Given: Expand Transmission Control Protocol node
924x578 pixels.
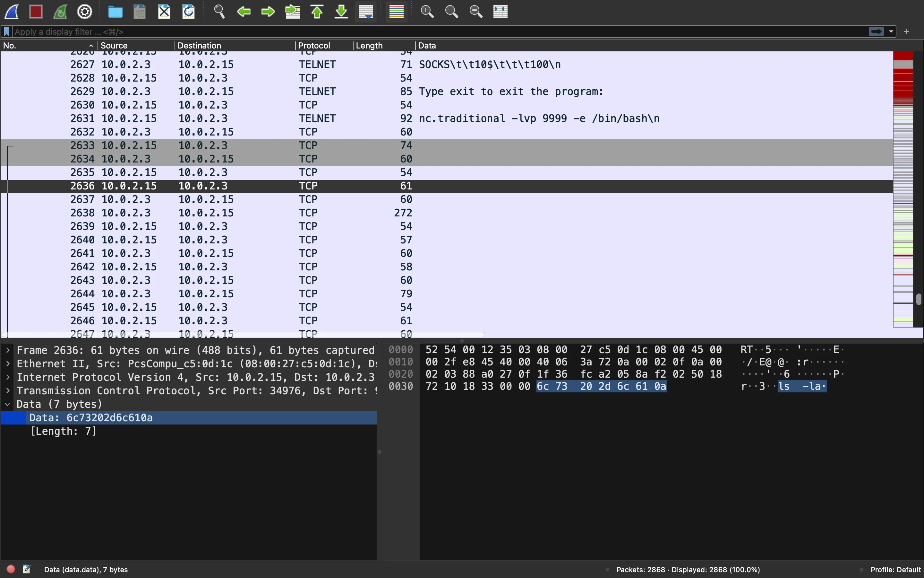Looking at the screenshot, I should pyautogui.click(x=8, y=391).
